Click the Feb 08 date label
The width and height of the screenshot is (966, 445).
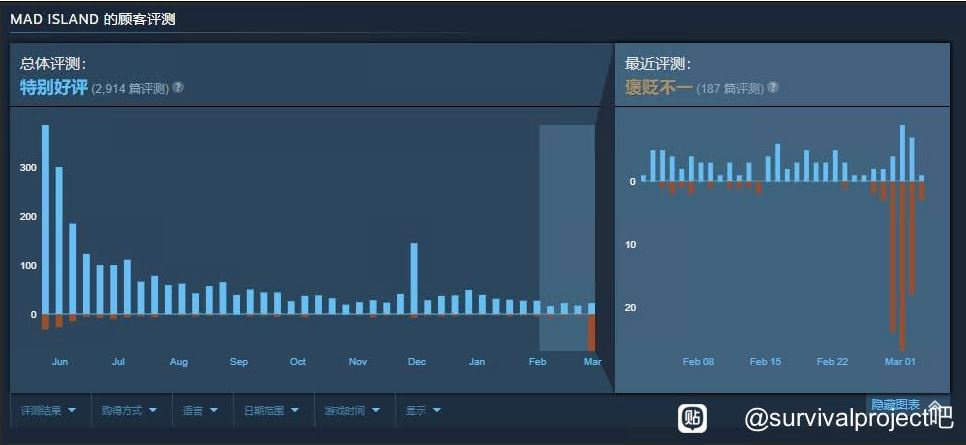tap(698, 362)
